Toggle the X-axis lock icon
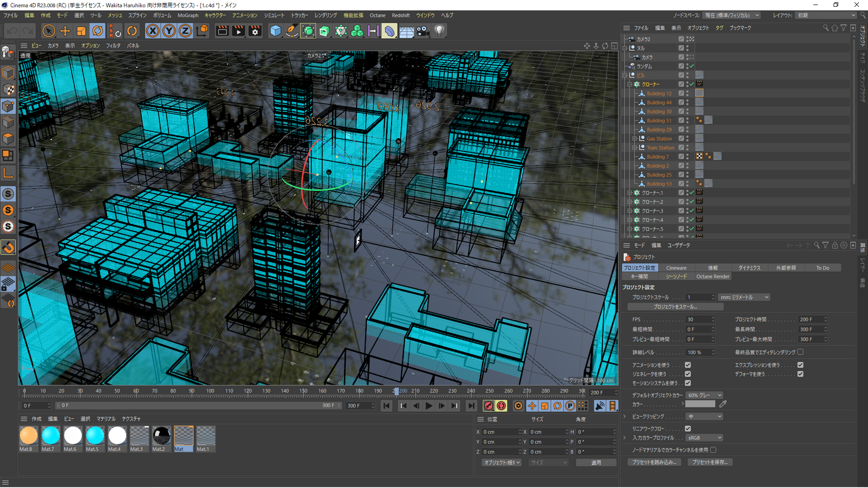Screen dimensions: 868x488 pyautogui.click(x=153, y=31)
